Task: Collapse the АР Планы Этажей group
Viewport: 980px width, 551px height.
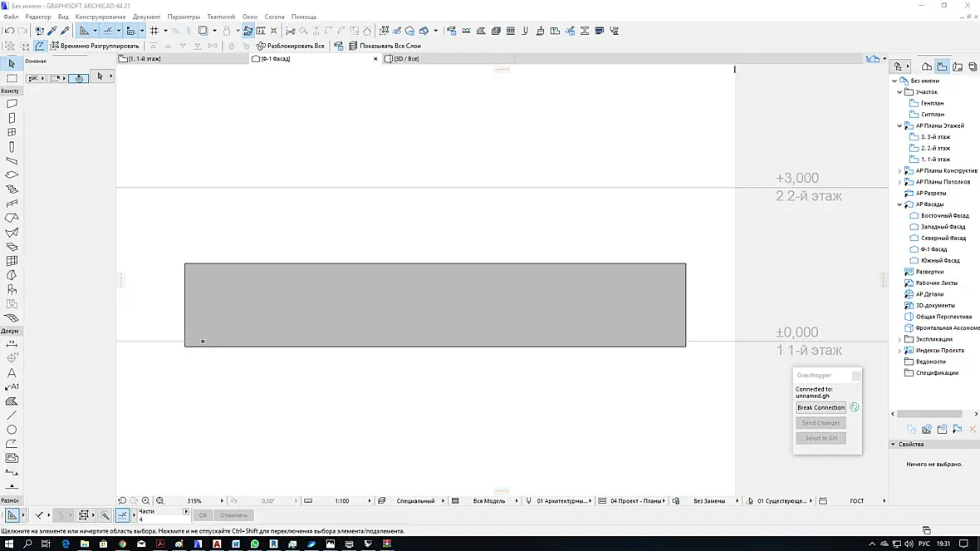Action: click(x=899, y=125)
